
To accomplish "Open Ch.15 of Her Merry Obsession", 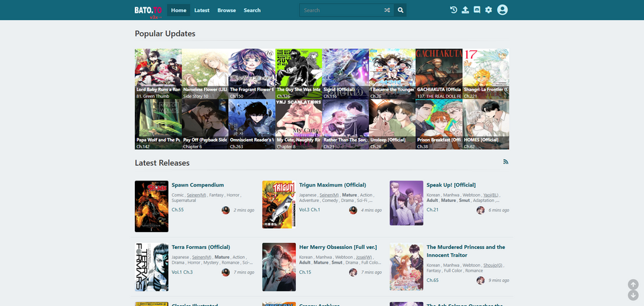I will click(305, 272).
